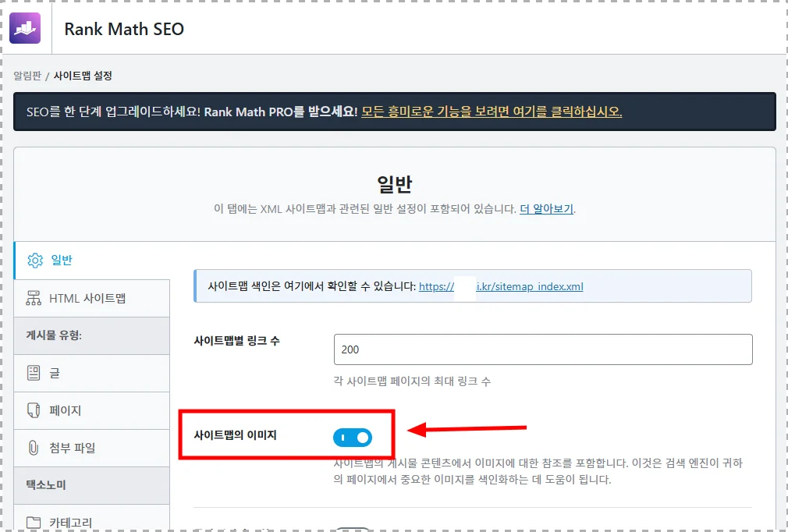Click the 택소노미 section header
This screenshot has width=788, height=532.
pyautogui.click(x=92, y=485)
